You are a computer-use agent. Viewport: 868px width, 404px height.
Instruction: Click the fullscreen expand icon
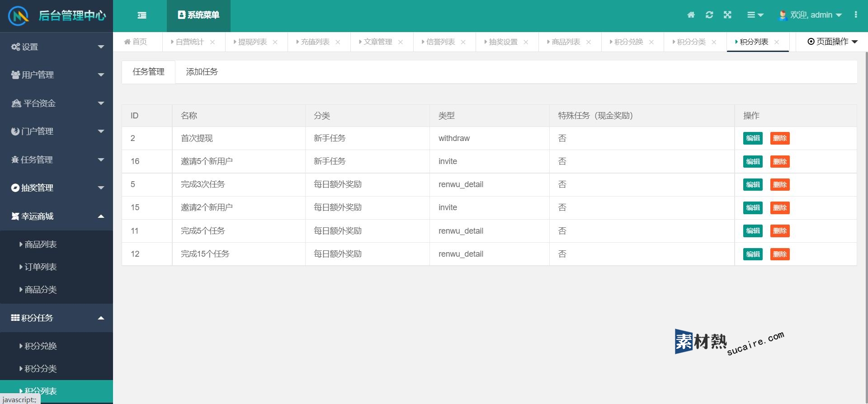[x=727, y=15]
